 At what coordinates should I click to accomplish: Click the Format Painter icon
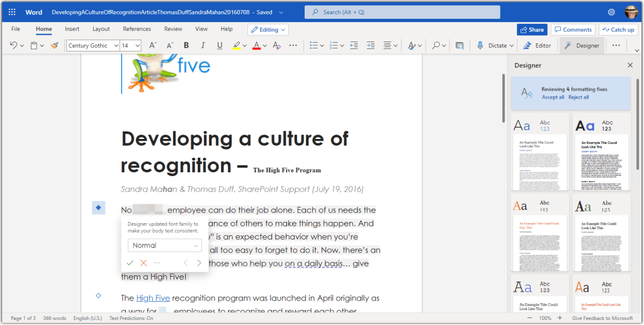click(x=55, y=45)
